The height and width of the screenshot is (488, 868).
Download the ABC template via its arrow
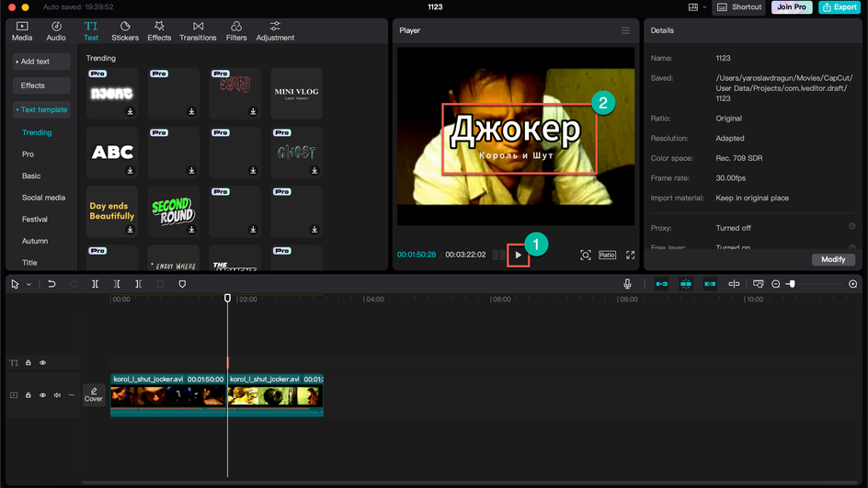click(130, 170)
